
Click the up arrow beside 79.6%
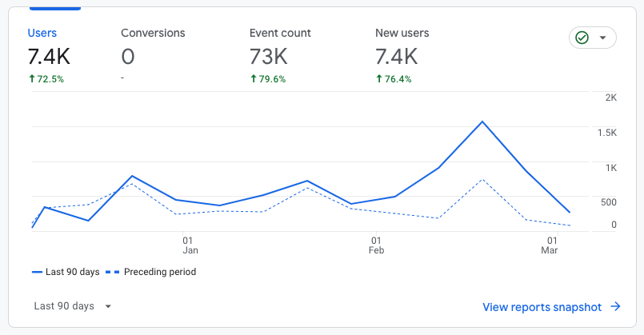253,79
